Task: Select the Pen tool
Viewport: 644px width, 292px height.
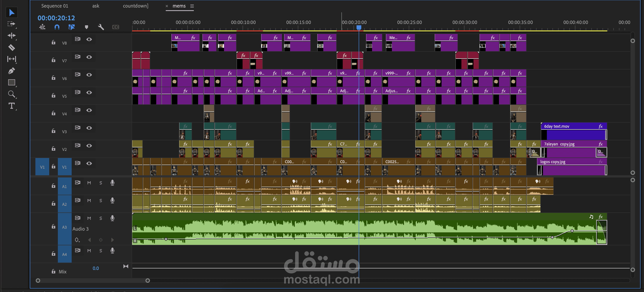Action: click(11, 71)
